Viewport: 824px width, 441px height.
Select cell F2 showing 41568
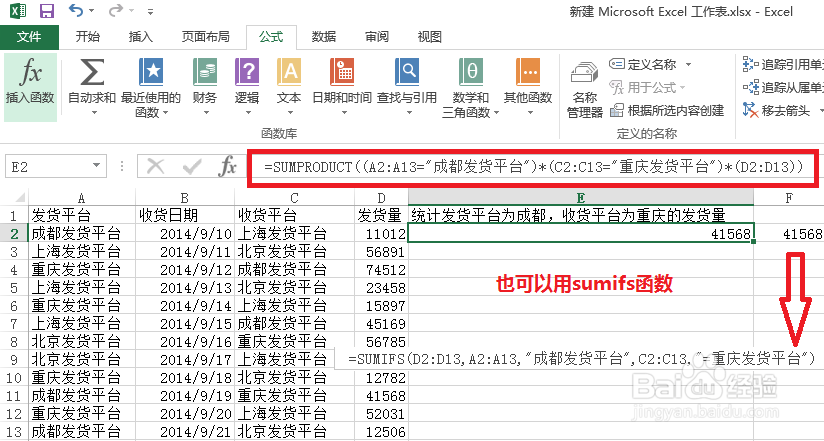pyautogui.click(x=789, y=233)
